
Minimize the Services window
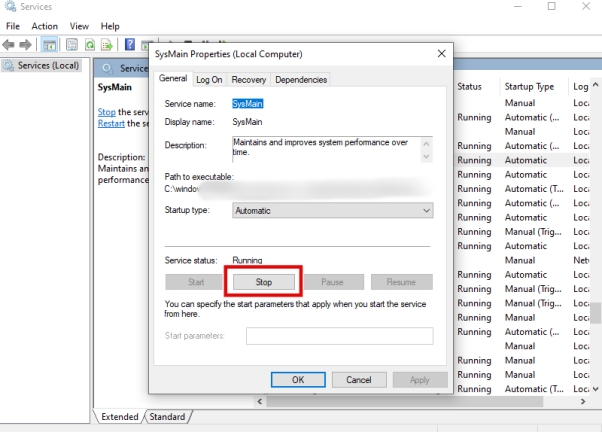518,6
